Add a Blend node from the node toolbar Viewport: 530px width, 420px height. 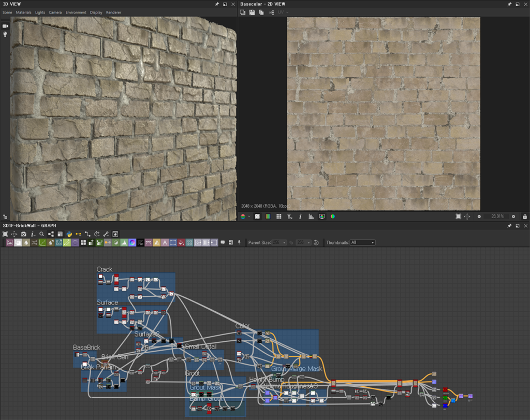18,242
